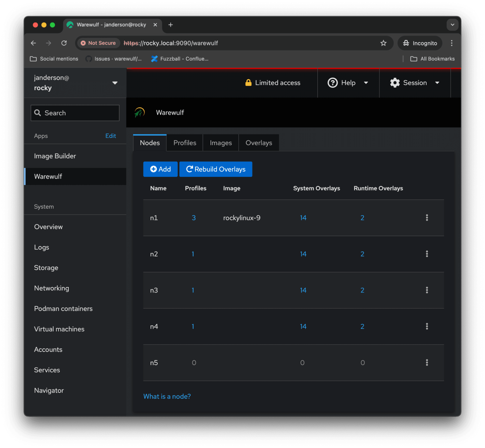Click the System Overlays column header
485x448 pixels.
tap(316, 188)
